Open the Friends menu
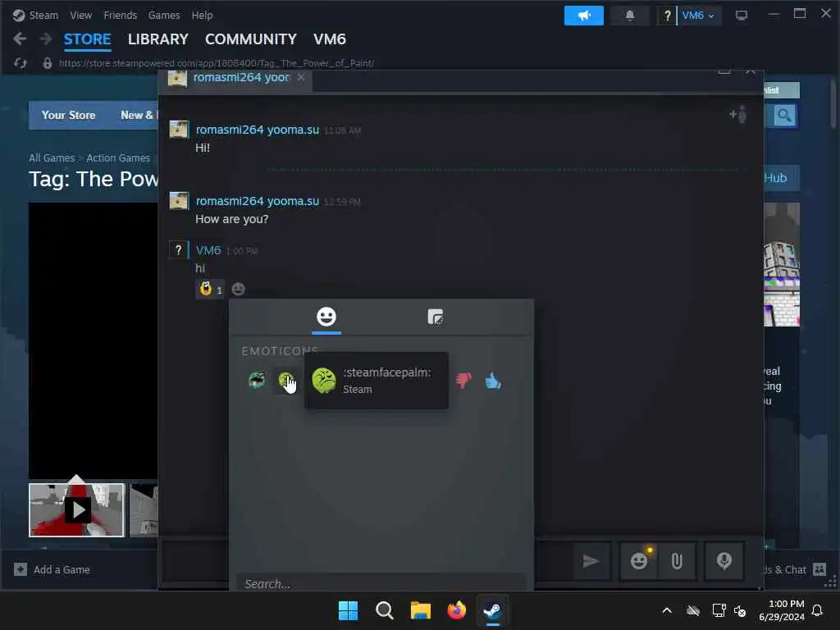This screenshot has height=630, width=840. [x=120, y=15]
